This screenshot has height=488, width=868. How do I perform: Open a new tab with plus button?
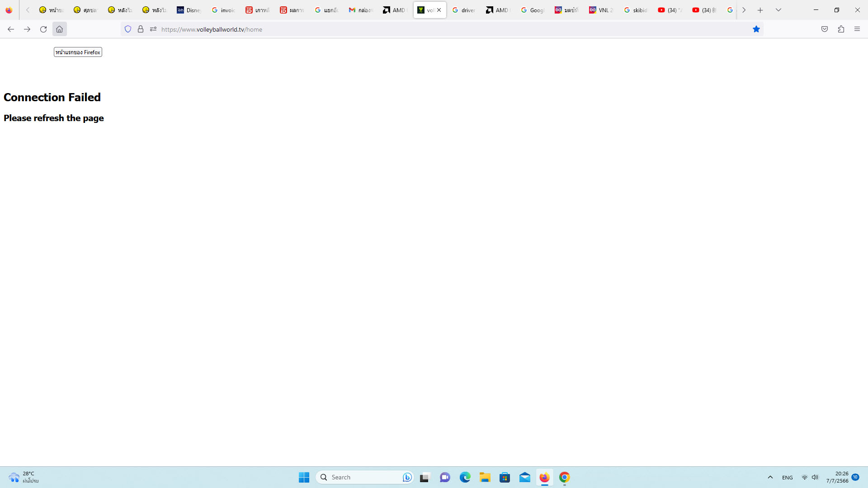(760, 10)
